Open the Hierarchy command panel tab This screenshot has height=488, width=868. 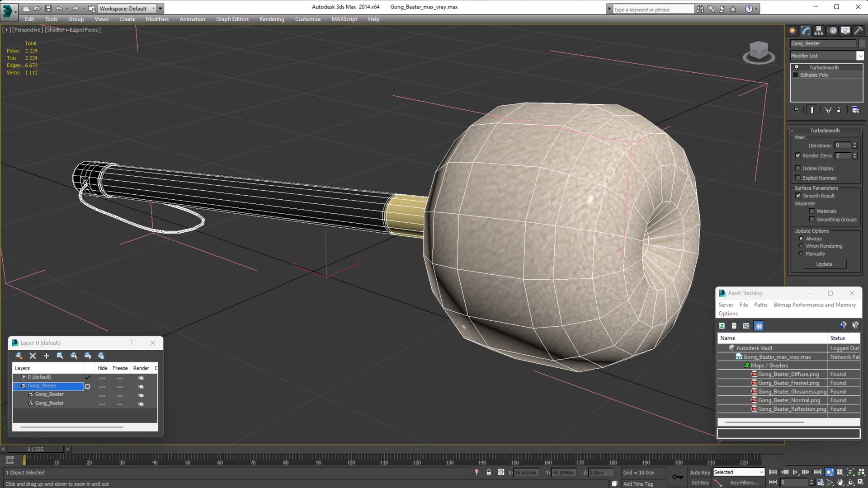(x=819, y=31)
